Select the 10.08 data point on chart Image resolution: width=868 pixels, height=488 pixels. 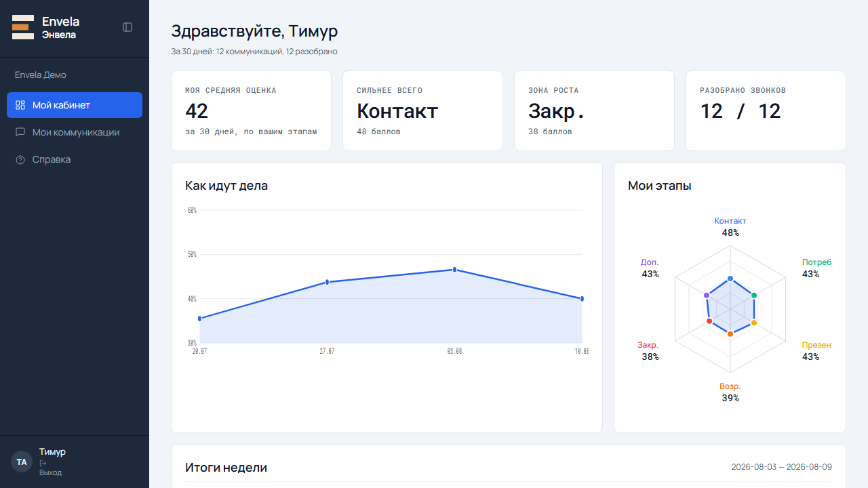(582, 299)
